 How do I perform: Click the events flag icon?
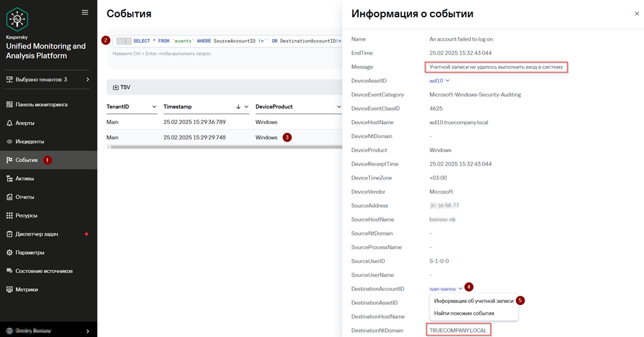(x=9, y=160)
